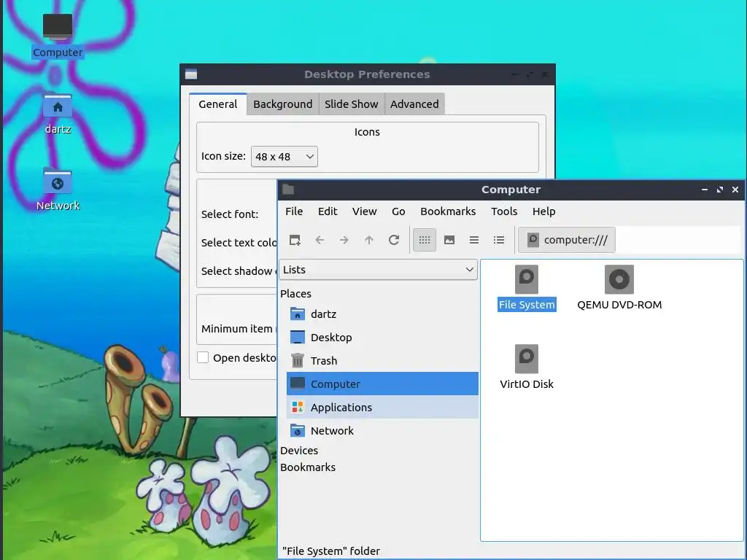Switch to the Slide Show tab
Viewport: 747px width, 560px height.
[x=352, y=104]
